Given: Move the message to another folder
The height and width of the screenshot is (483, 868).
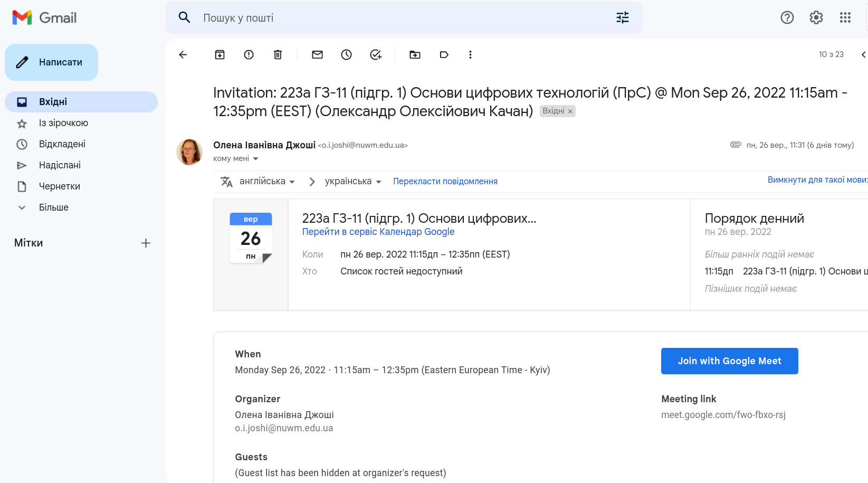Looking at the screenshot, I should [415, 54].
